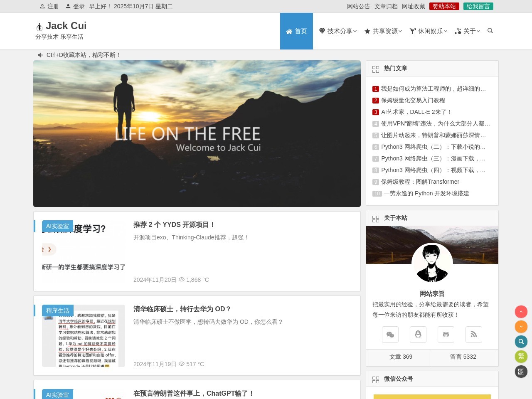
Task: Open the GitHub cat icon link
Action: tap(446, 335)
